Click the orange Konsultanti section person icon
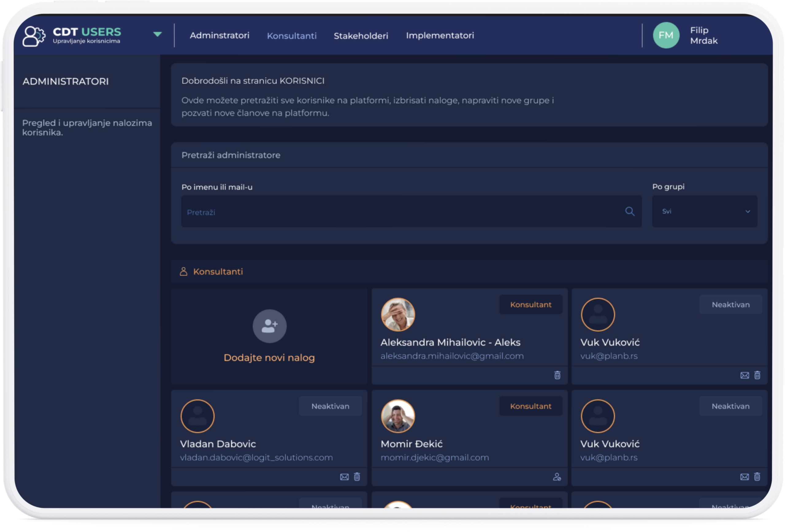 pyautogui.click(x=183, y=272)
